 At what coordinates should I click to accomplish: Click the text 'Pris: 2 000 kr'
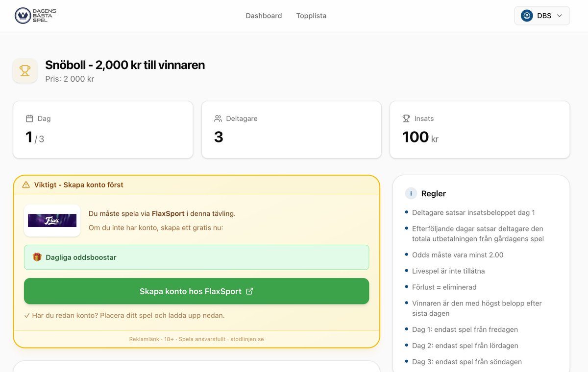click(70, 79)
